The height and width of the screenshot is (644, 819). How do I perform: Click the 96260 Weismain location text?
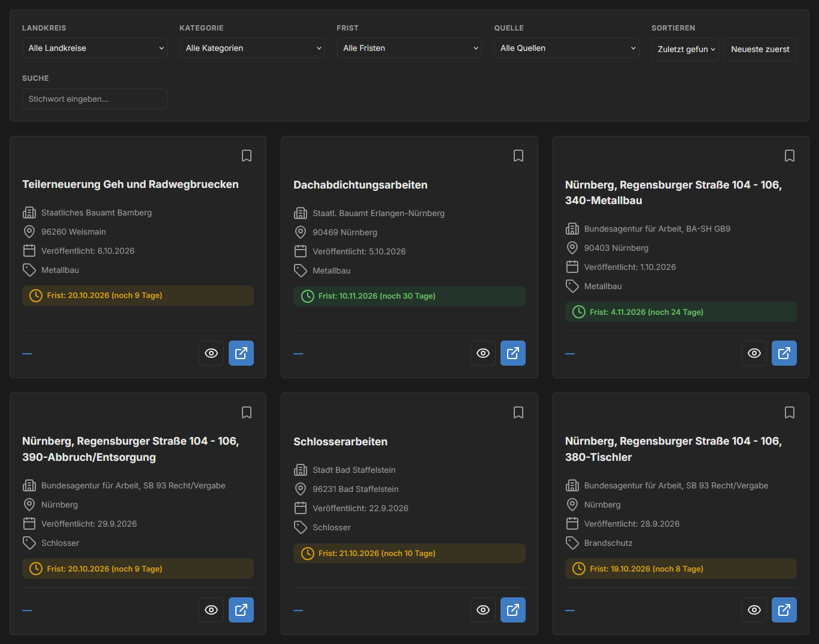click(74, 232)
